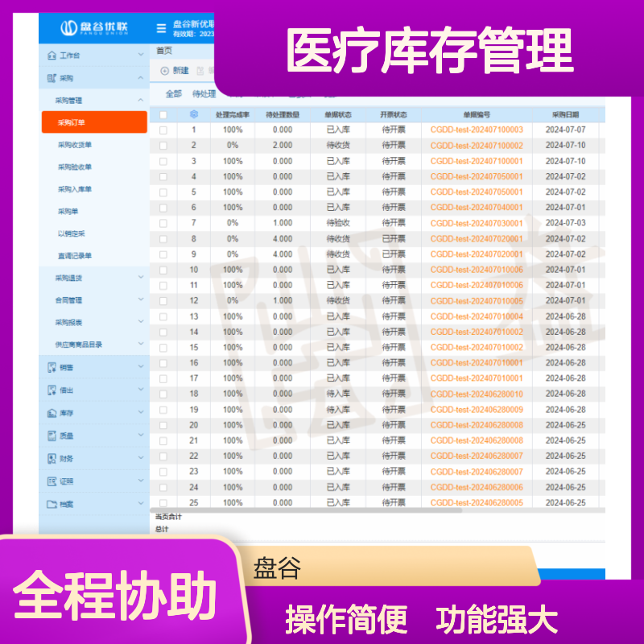Click the 2.000 quantity cell in row 2
This screenshot has height=644, width=644.
click(x=283, y=146)
